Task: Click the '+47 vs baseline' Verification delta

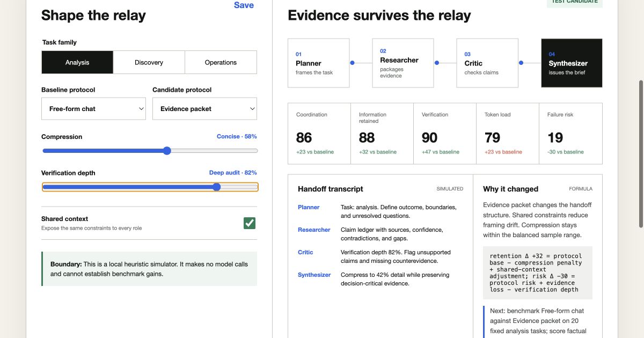Action: coord(441,152)
